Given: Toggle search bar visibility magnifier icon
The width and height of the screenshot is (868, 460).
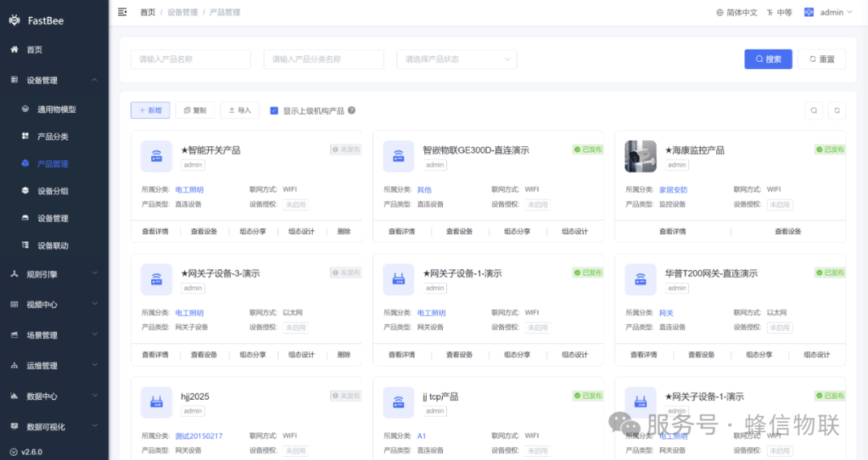Looking at the screenshot, I should coord(813,110).
